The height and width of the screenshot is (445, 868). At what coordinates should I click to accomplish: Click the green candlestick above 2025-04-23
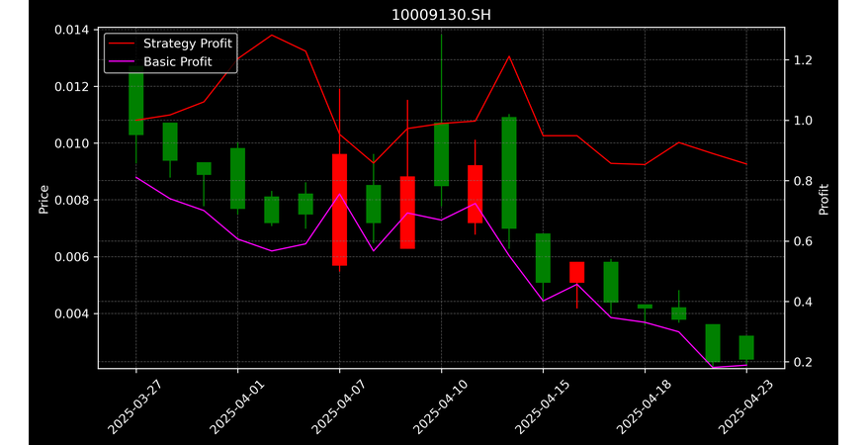[x=746, y=347]
